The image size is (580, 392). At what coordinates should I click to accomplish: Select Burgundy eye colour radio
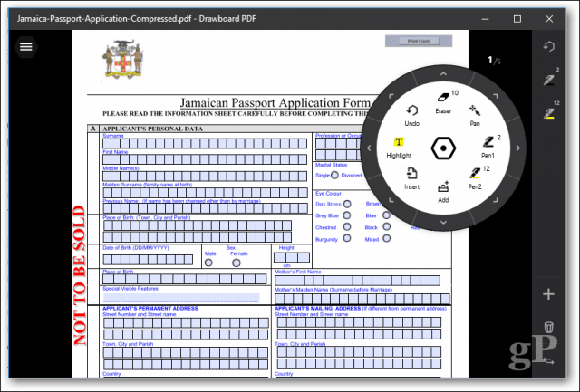point(347,238)
